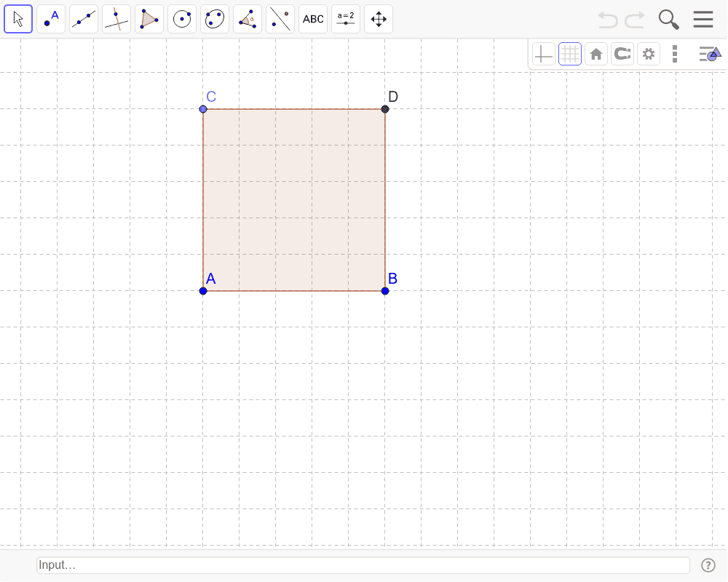Select the shaded square polygon interior
This screenshot has width=728, height=582.
(x=294, y=200)
